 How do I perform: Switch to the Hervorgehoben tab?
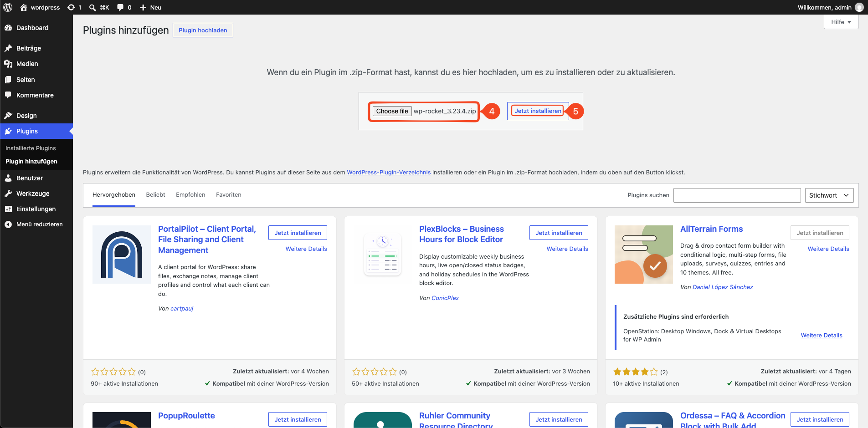coord(114,195)
